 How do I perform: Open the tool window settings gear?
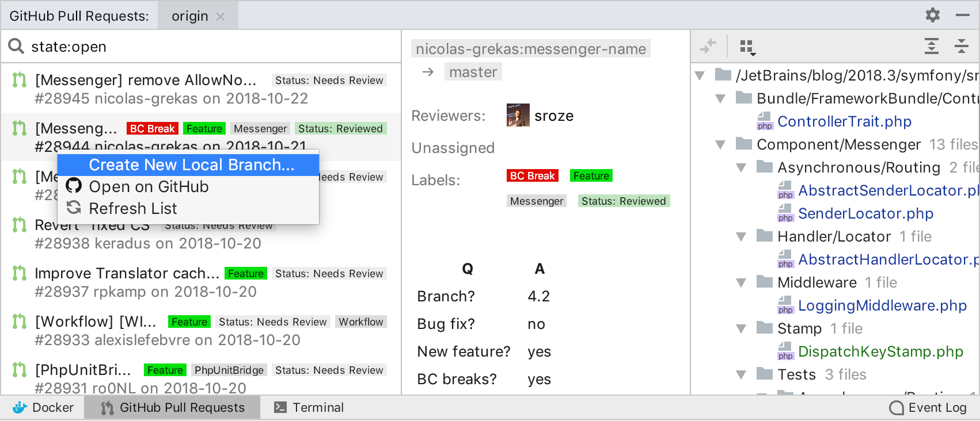[932, 15]
